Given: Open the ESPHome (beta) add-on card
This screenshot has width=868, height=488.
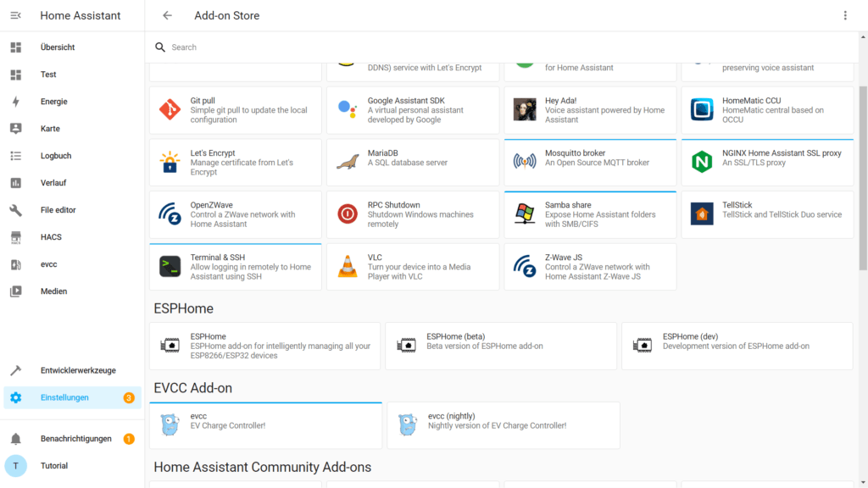Looking at the screenshot, I should (500, 346).
